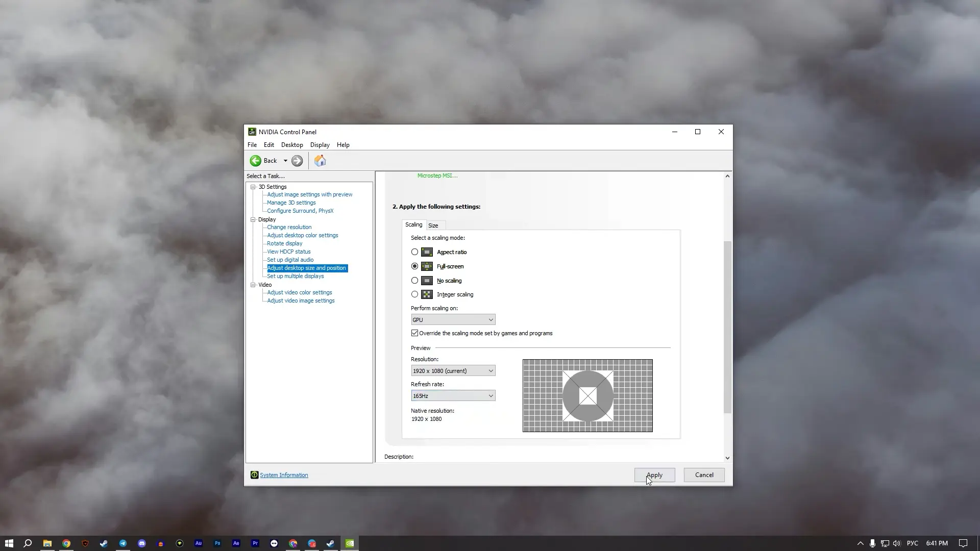Select Integer scaling mode
Viewport: 980px width, 551px height.
point(414,294)
